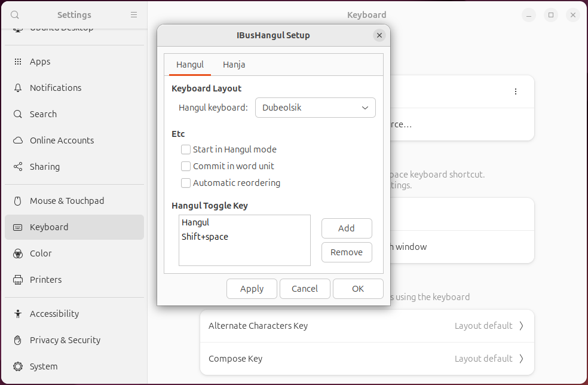Click the Apply button
The width and height of the screenshot is (588, 385).
(252, 289)
